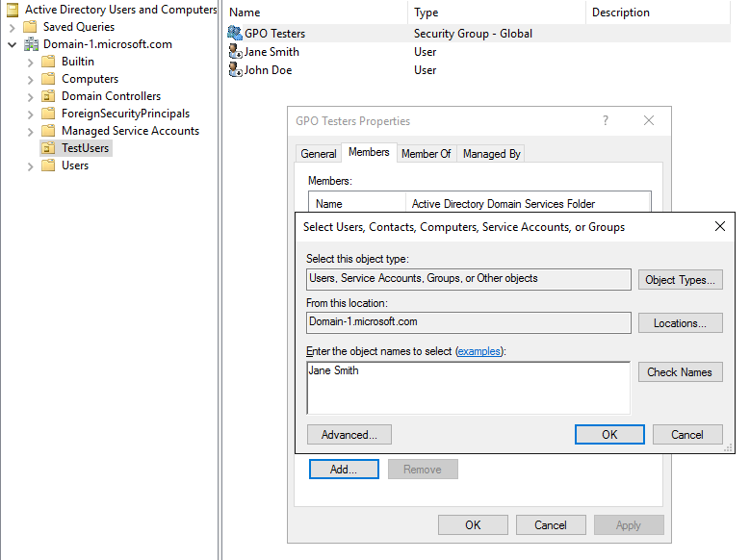750x560 pixels.
Task: Select ForeignSecurityPrincipals label in tree
Action: (125, 114)
